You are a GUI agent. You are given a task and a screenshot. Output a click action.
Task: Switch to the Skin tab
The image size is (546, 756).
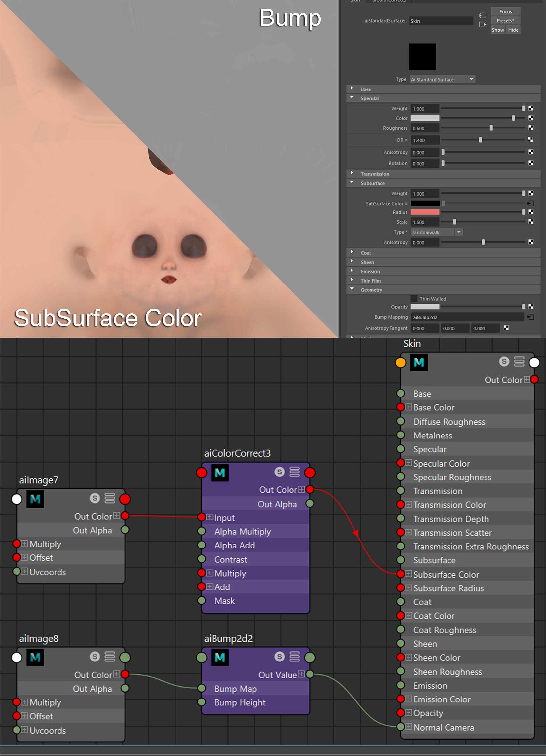tap(355, 2)
